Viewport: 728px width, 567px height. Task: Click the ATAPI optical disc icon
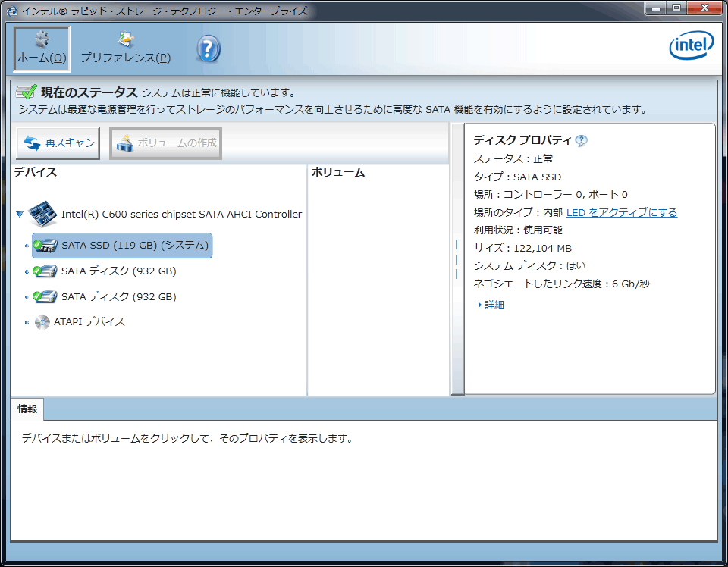click(42, 322)
